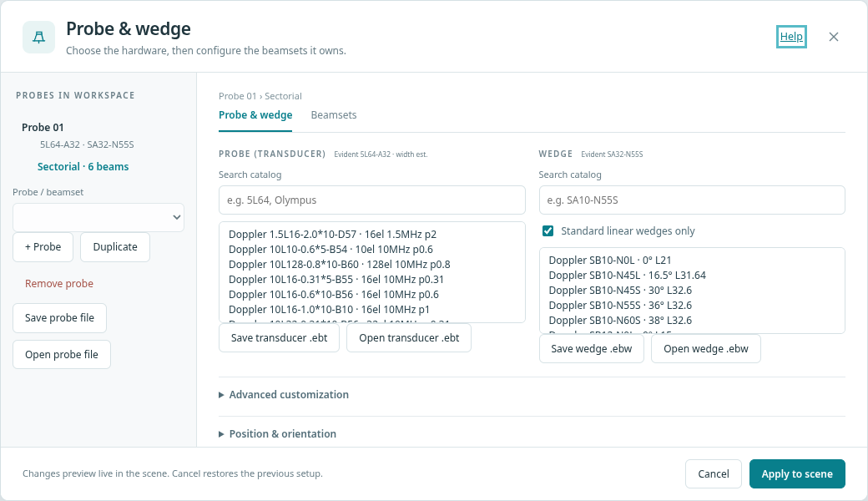Click the Probe 01 › Sectorial breadcrumb

click(260, 96)
